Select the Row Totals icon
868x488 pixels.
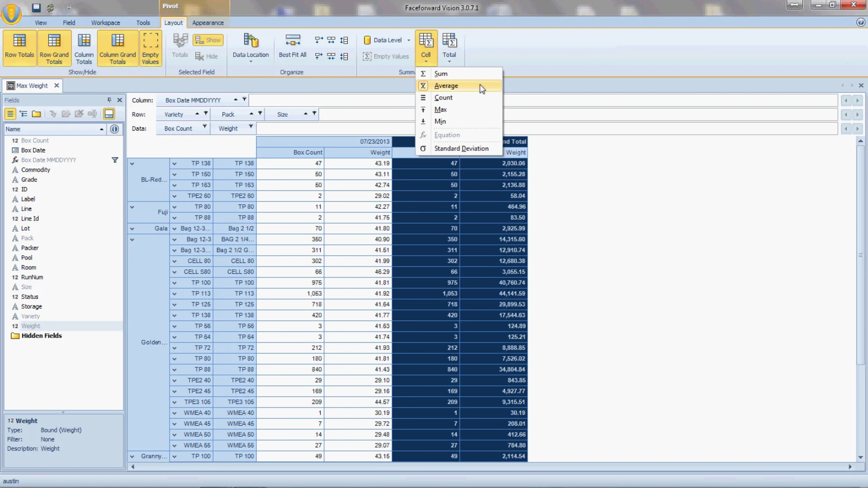(19, 47)
